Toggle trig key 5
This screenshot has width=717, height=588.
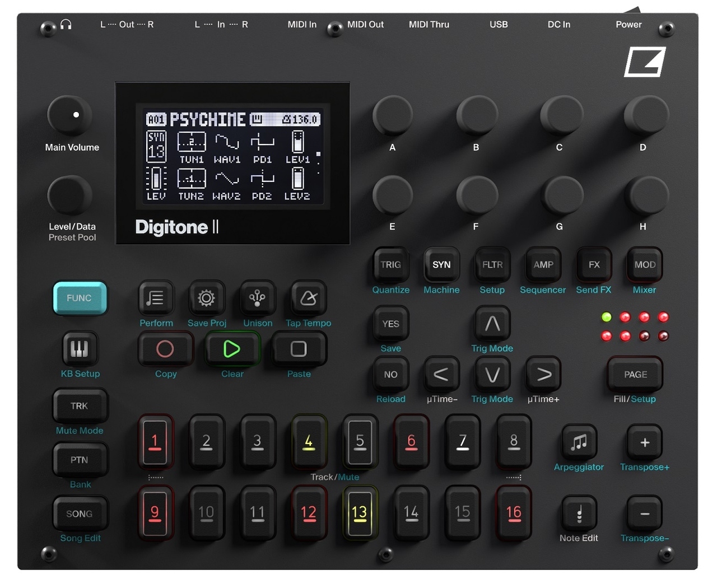point(360,442)
